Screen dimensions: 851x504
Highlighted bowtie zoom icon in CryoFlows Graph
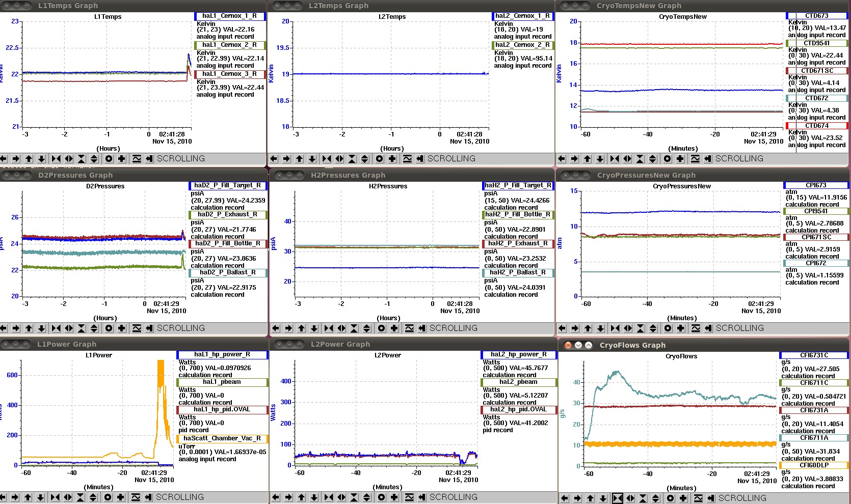pos(617,498)
